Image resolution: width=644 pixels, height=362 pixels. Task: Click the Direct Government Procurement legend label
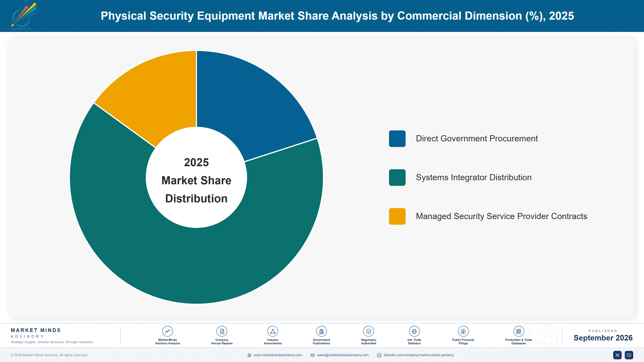477,138
